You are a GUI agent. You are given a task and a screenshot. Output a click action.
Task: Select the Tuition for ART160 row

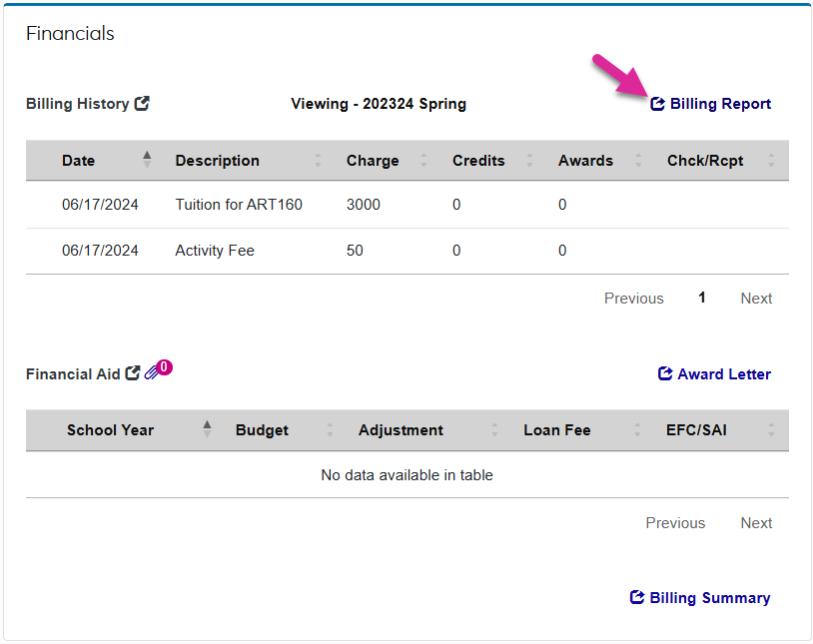pos(239,205)
